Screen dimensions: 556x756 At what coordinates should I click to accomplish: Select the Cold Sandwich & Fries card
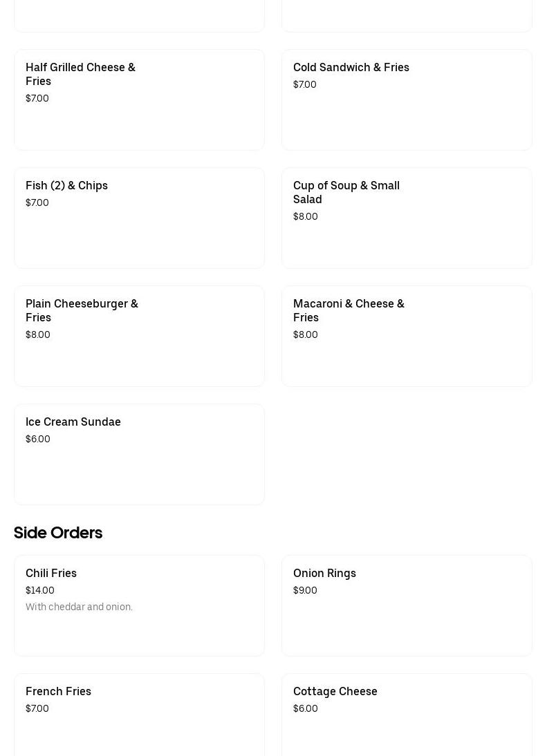(x=407, y=100)
